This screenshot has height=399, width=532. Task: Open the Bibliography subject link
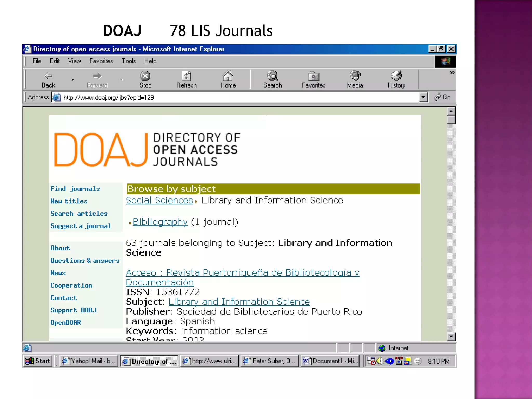(x=160, y=222)
